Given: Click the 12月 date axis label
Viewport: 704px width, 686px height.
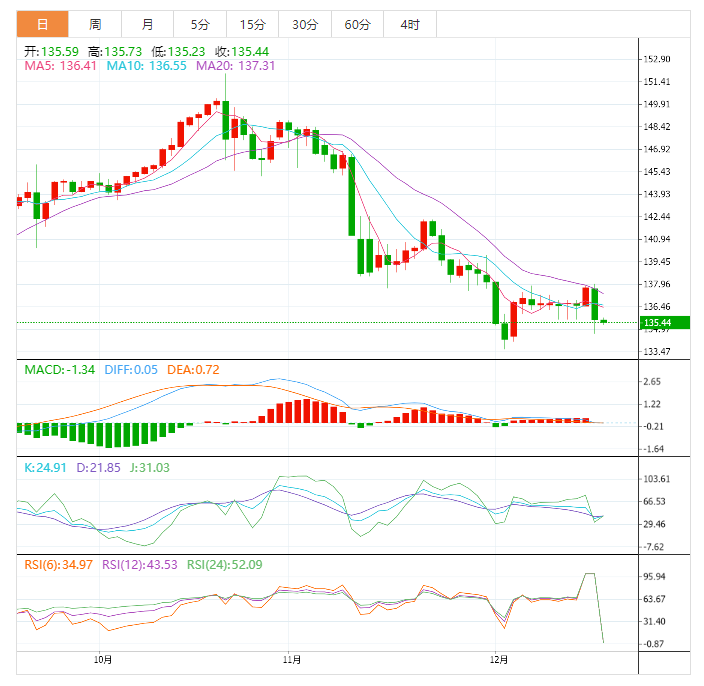Looking at the screenshot, I should coord(499,660).
